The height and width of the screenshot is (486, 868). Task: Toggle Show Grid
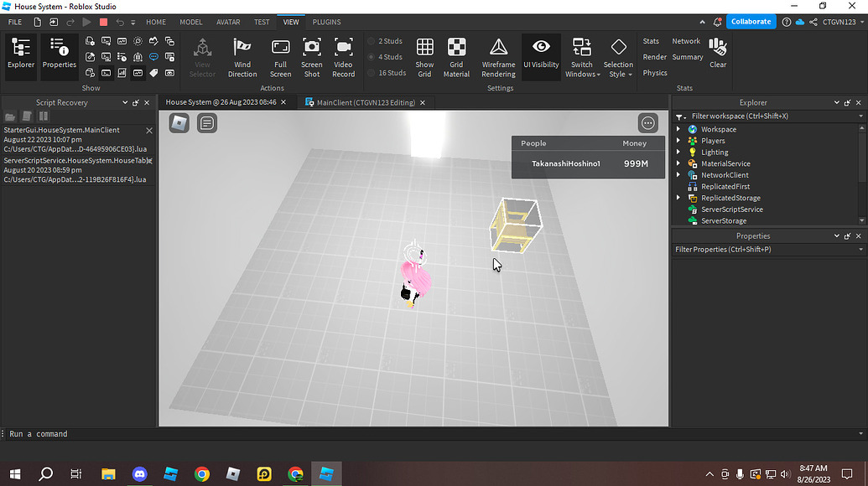(x=424, y=56)
